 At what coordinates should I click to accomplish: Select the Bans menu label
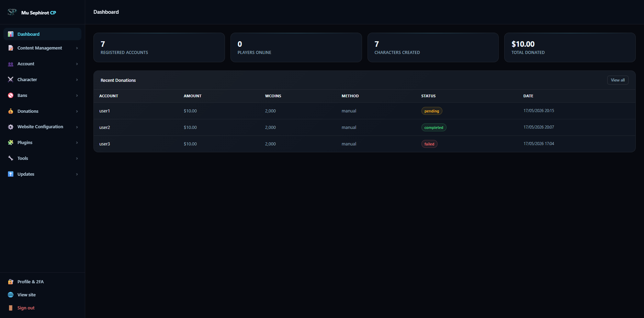tap(22, 96)
